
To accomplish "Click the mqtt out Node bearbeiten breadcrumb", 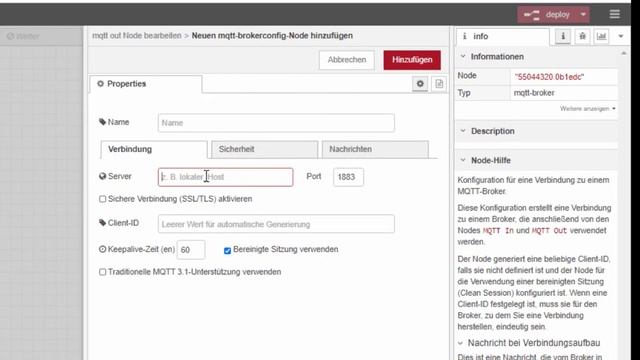I will coord(137,36).
